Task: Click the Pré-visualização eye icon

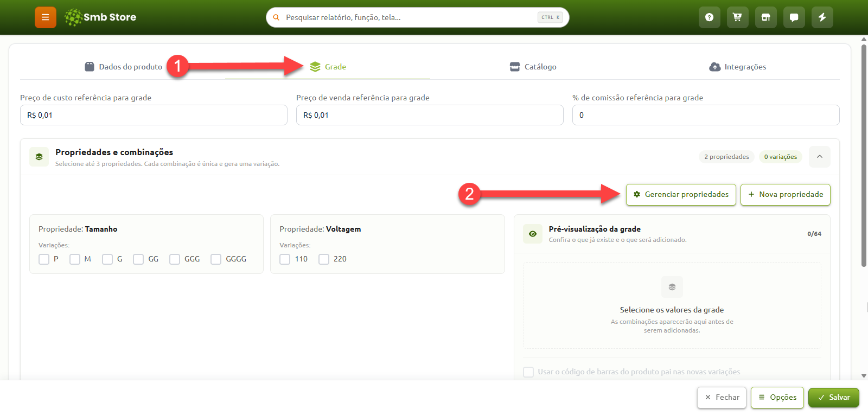Action: 533,234
